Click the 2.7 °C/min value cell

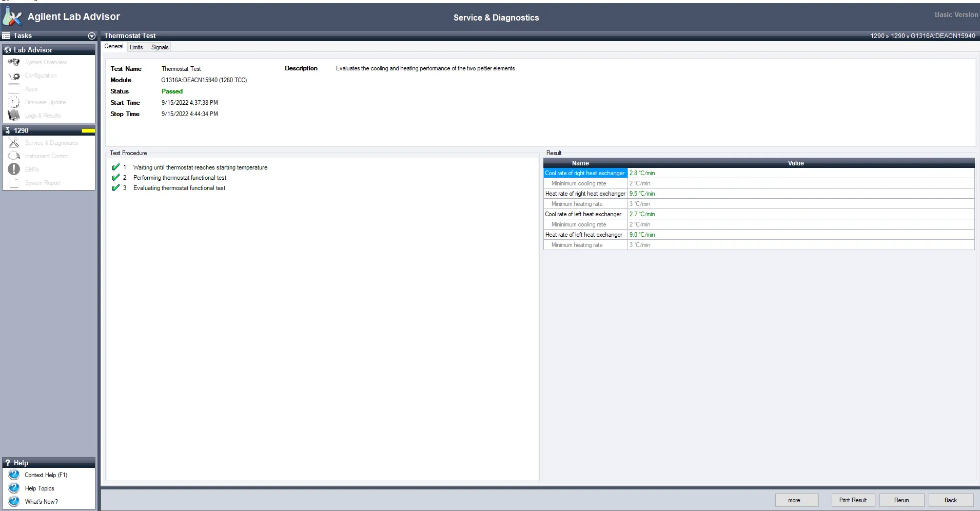click(801, 214)
